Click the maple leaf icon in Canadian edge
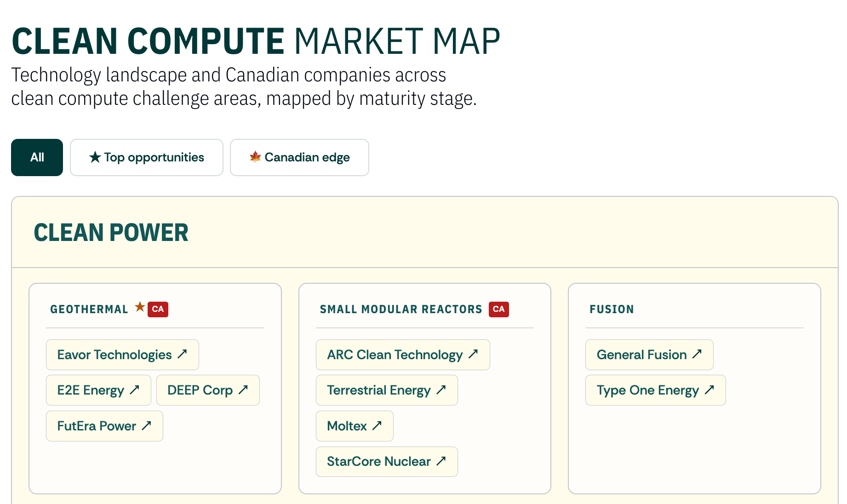 [255, 157]
